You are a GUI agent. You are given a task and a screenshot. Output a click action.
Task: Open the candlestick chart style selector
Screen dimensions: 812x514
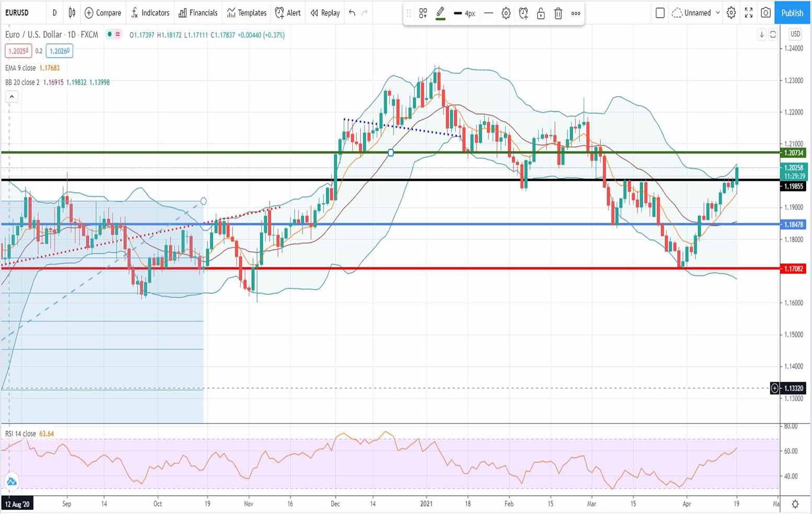tap(72, 13)
